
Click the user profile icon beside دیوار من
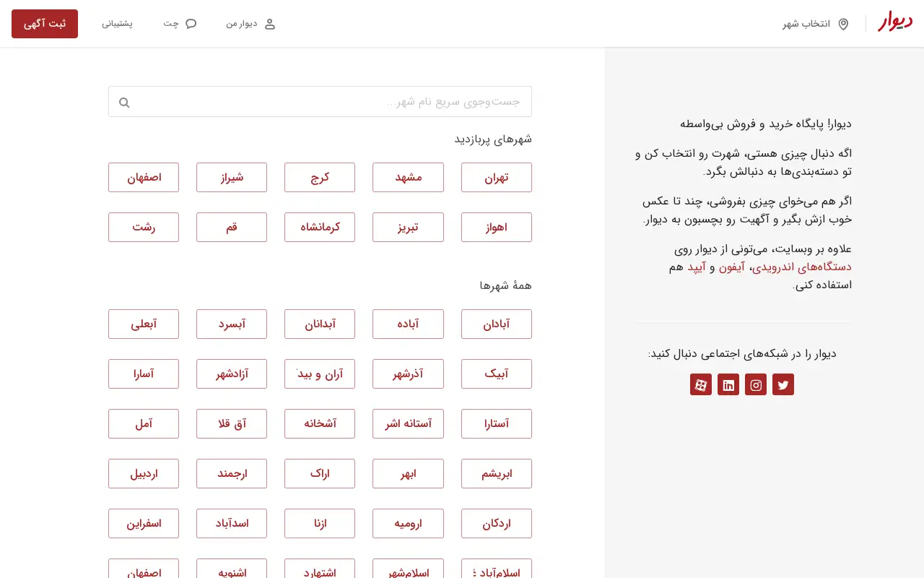(x=270, y=24)
